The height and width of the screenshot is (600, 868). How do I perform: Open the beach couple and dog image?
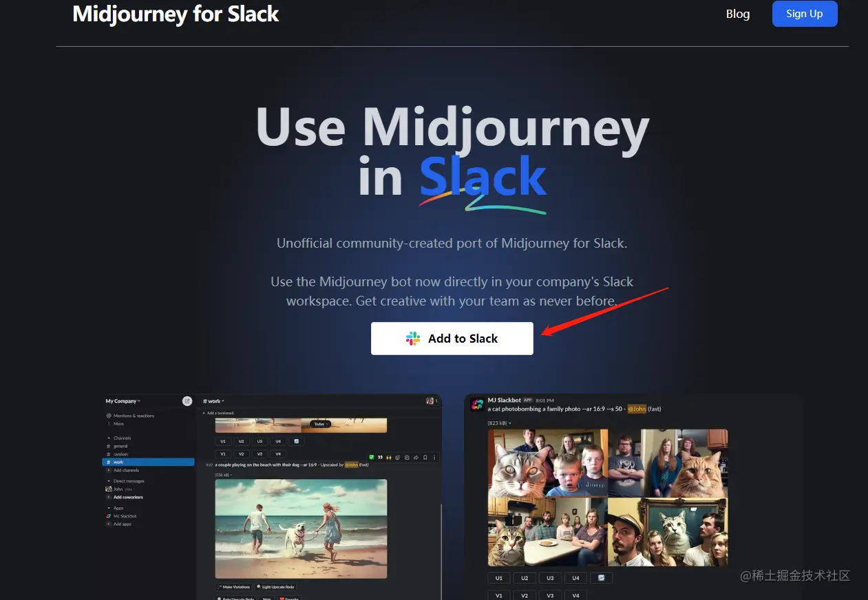[301, 528]
